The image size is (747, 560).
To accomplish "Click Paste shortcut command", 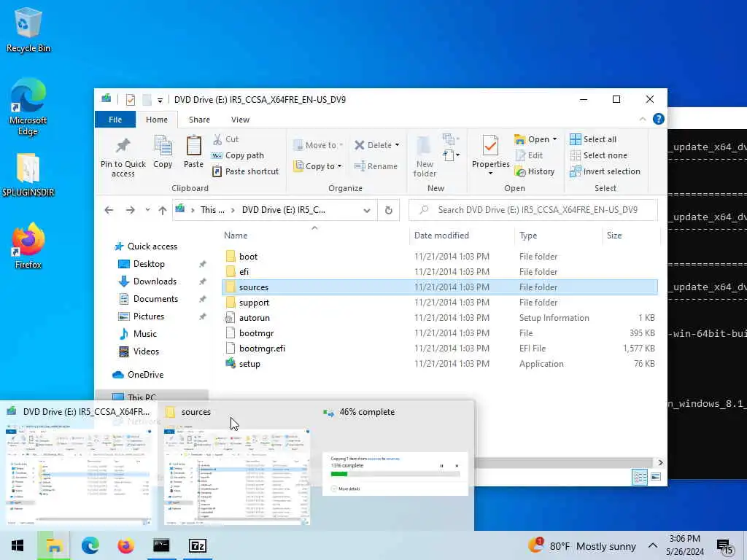I will pyautogui.click(x=245, y=171).
